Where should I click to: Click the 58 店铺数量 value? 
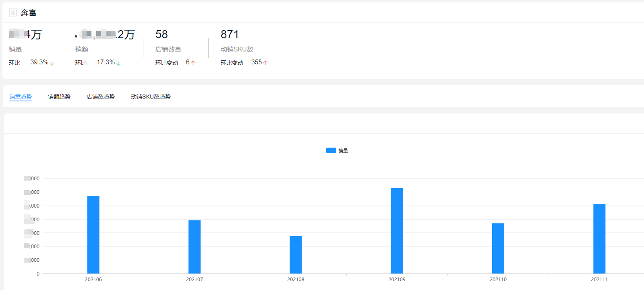(162, 35)
